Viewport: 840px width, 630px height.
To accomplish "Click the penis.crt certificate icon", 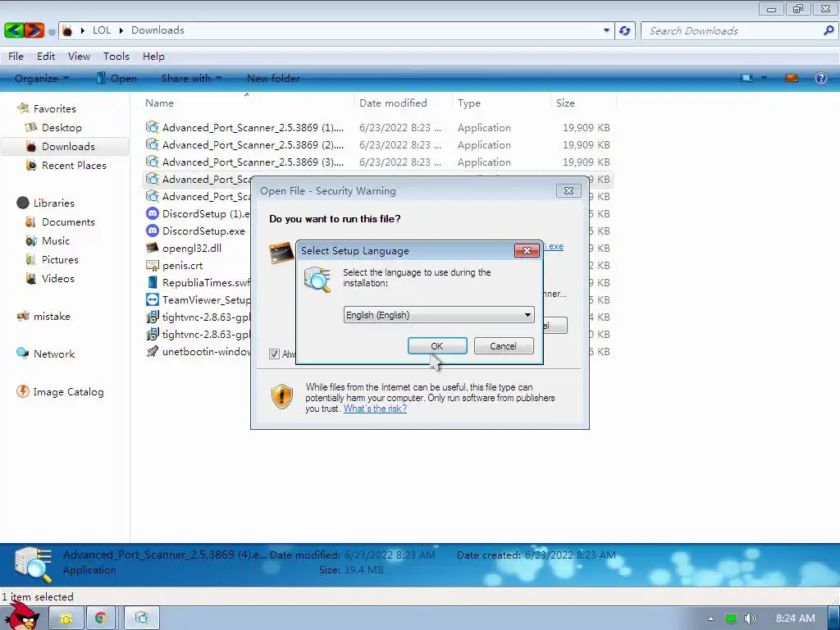I will pos(152,265).
